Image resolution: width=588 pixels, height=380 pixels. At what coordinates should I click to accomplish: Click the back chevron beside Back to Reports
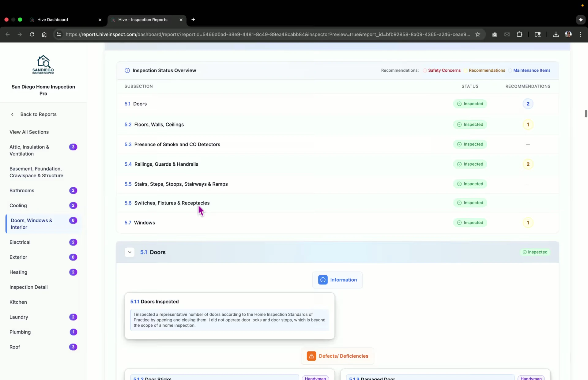click(x=12, y=114)
